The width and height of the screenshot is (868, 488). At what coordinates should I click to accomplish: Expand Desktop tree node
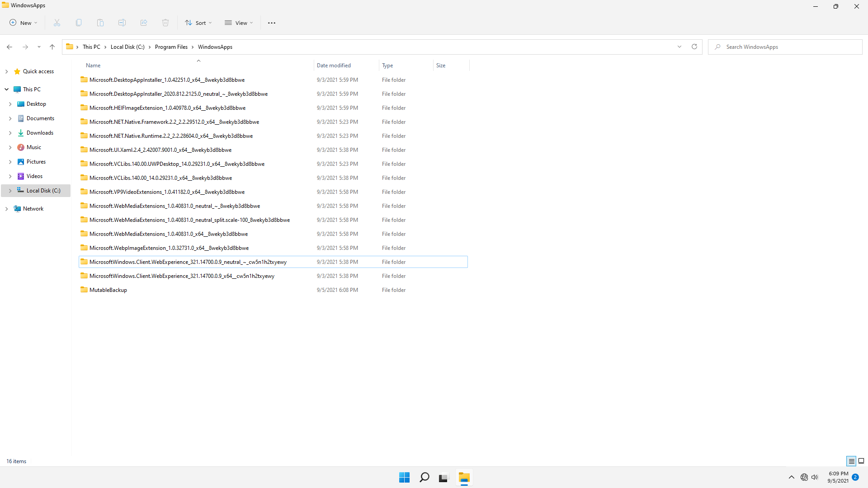click(10, 104)
